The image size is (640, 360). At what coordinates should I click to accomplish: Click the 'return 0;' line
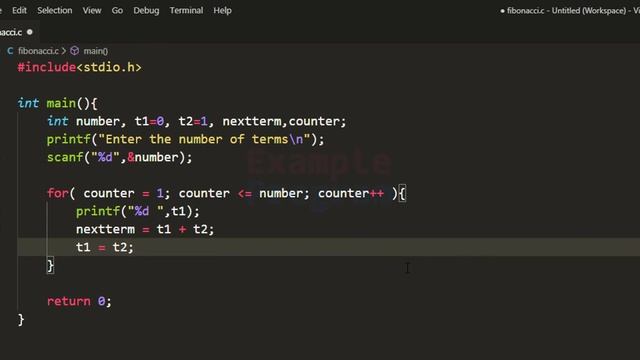pyautogui.click(x=79, y=301)
